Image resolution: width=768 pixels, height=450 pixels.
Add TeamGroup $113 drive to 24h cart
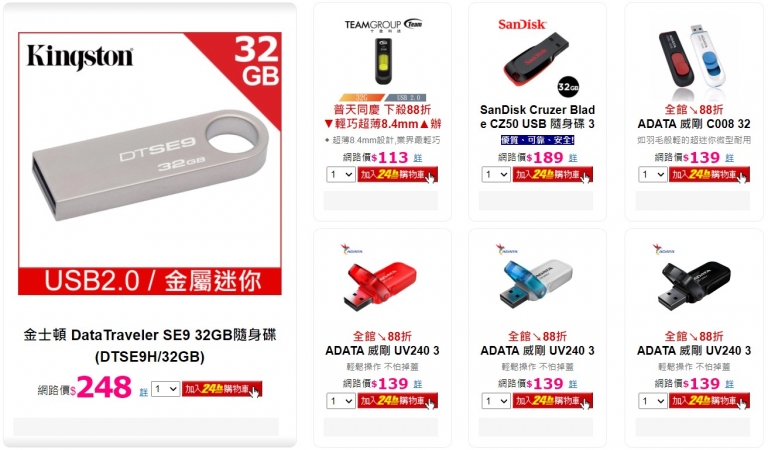397,174
